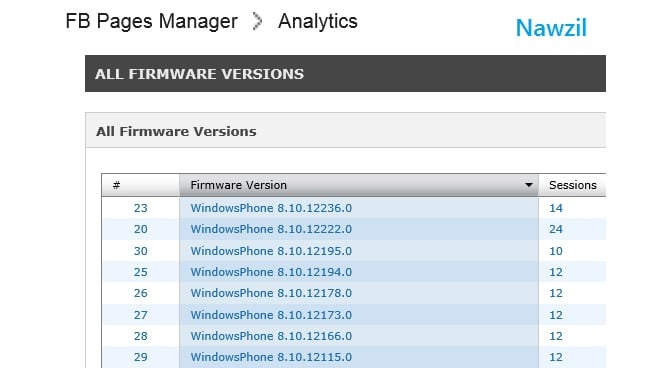
Task: Open the Analytics breadcrumb
Action: point(318,22)
